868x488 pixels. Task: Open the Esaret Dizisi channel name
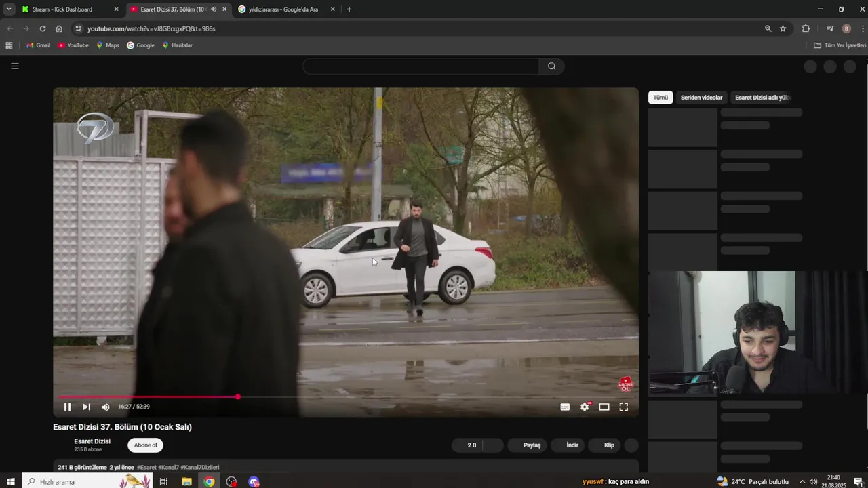(92, 441)
